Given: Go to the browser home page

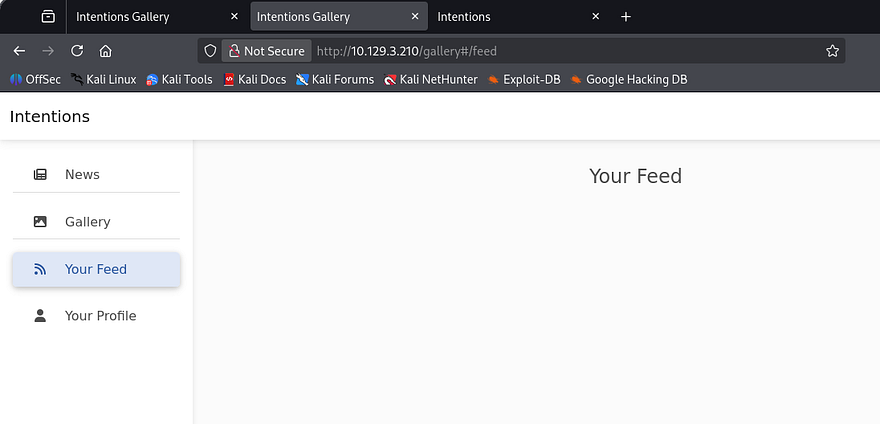Looking at the screenshot, I should [x=105, y=51].
